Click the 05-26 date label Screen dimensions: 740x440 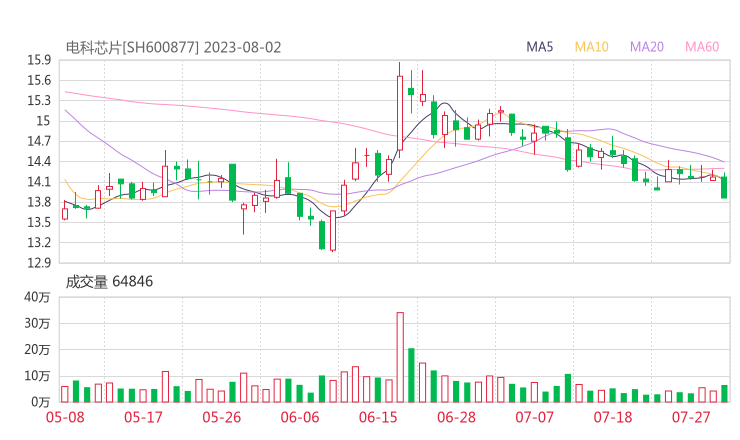221,417
